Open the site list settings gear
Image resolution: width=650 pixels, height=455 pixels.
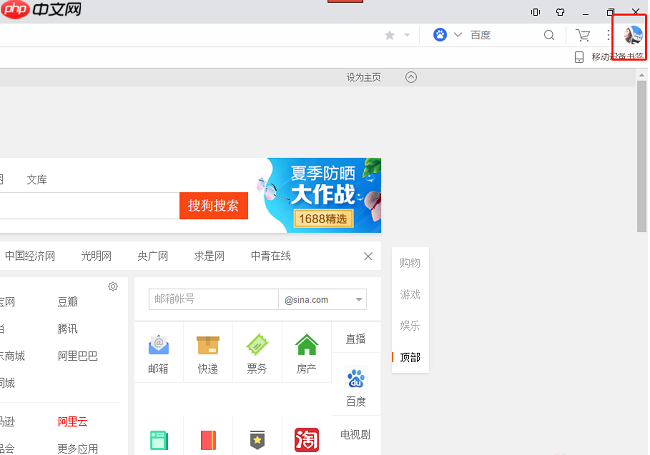coord(113,286)
